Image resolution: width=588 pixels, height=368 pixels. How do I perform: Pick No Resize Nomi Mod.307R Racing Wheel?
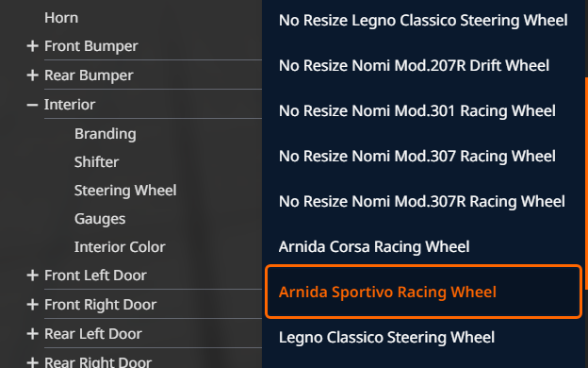coord(422,202)
